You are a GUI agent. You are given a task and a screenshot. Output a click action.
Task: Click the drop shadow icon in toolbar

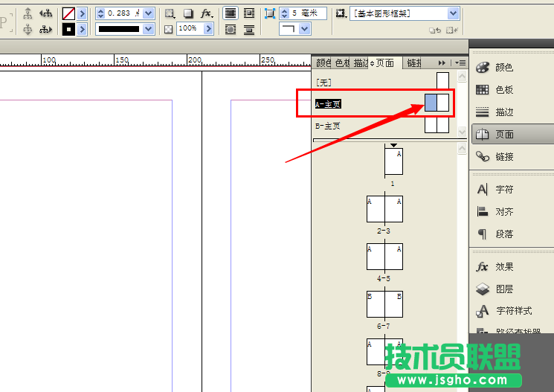[188, 13]
